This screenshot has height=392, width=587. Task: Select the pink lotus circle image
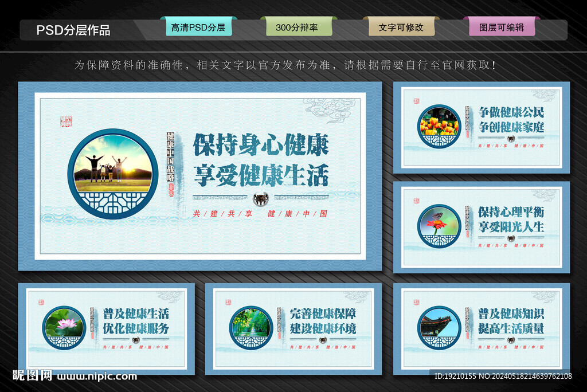point(64,328)
